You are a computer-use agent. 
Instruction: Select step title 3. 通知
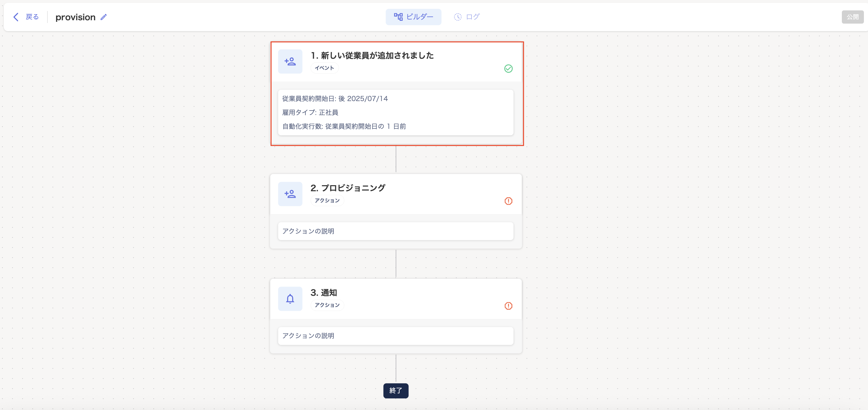324,293
